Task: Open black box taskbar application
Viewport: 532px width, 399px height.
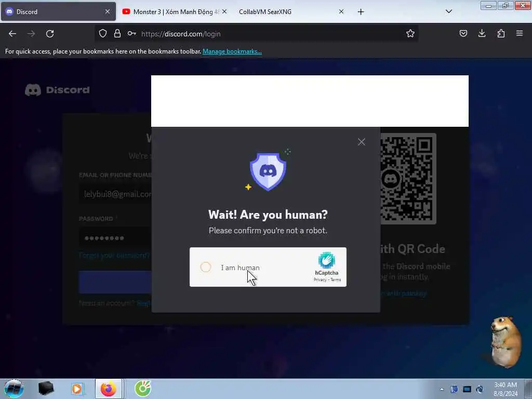Action: click(x=46, y=389)
